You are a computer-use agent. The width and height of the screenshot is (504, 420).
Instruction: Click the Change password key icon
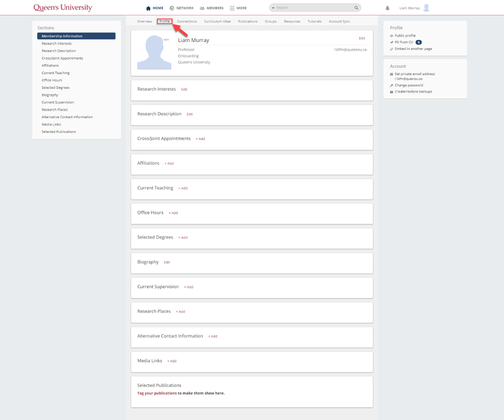tap(392, 85)
